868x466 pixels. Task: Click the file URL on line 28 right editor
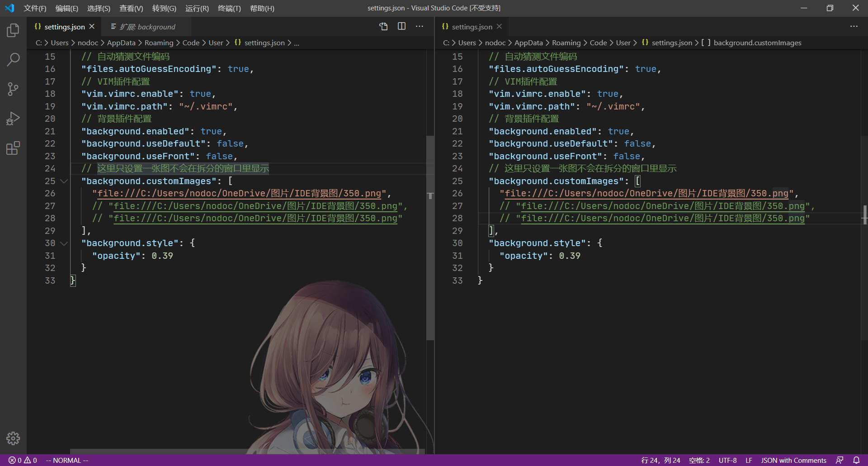tap(663, 219)
